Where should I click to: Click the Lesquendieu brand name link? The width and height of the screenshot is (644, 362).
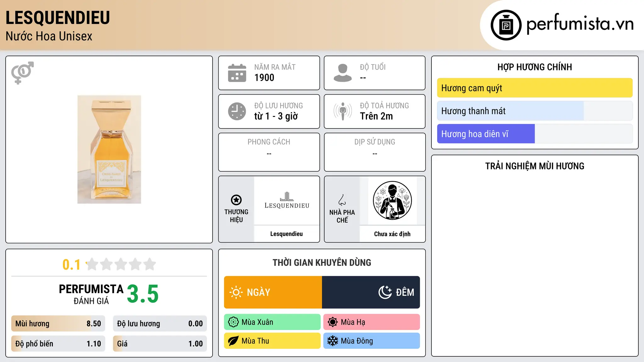pos(286,234)
